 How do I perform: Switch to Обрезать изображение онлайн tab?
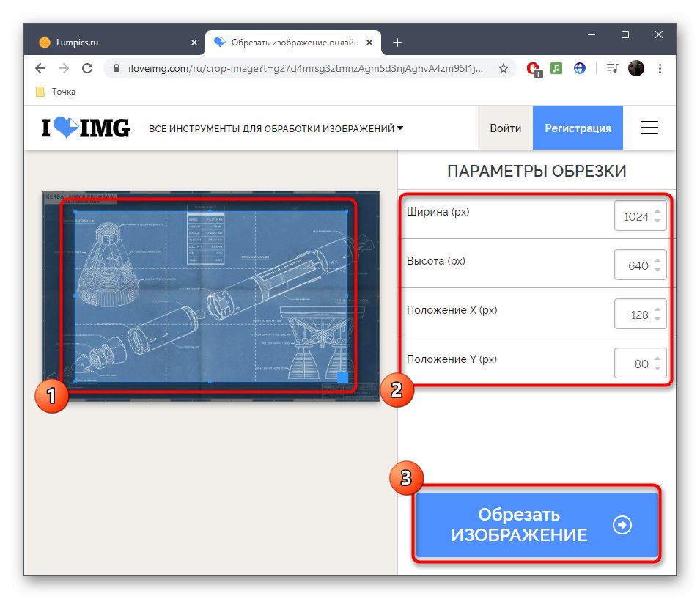(293, 43)
